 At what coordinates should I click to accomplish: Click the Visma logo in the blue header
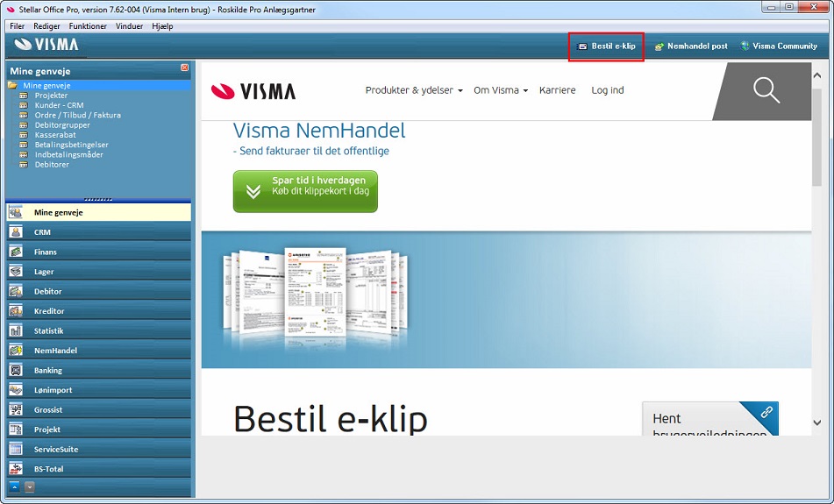[46, 45]
